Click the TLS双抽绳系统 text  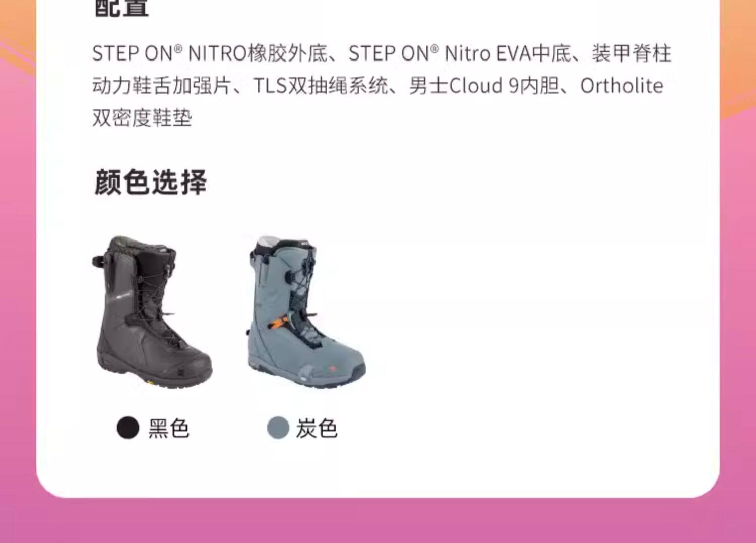coord(321,86)
